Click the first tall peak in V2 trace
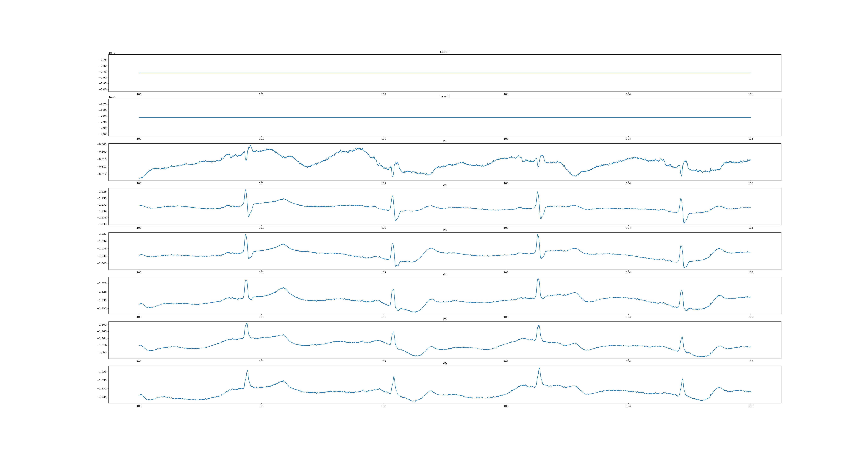The image size is (868, 453). tap(245, 190)
